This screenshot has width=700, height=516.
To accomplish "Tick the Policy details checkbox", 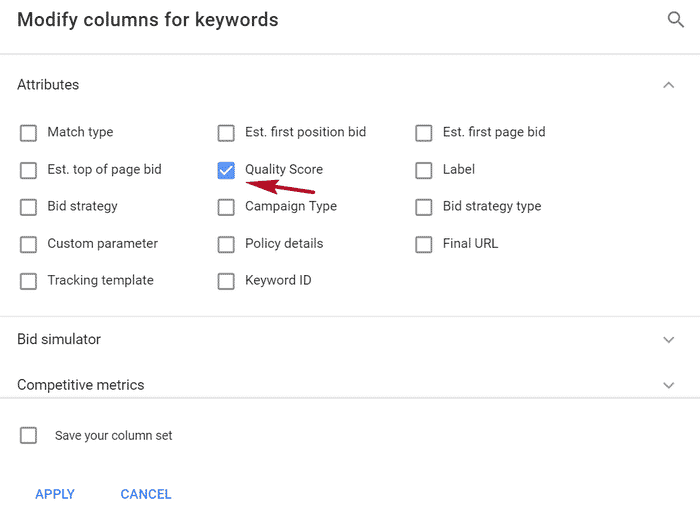I will pyautogui.click(x=226, y=245).
